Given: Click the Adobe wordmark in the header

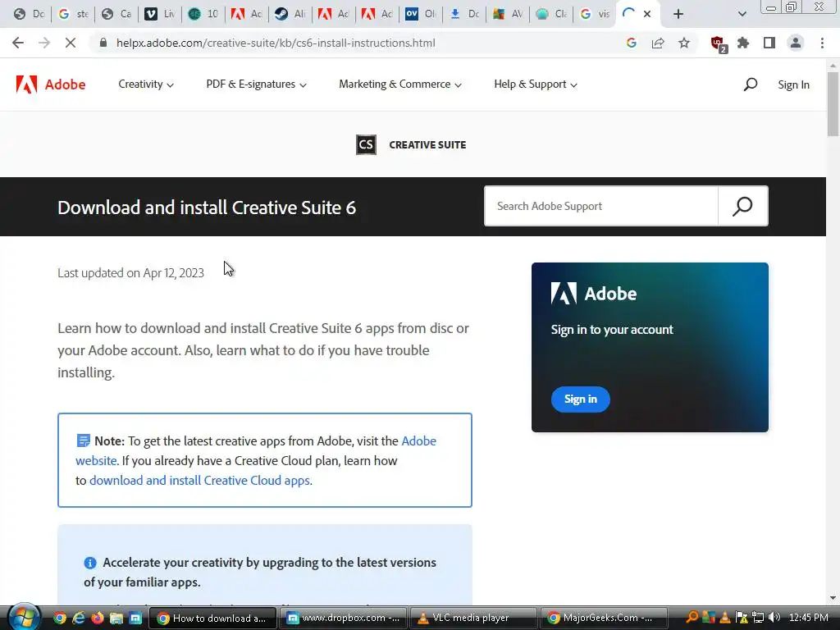Looking at the screenshot, I should pyautogui.click(x=65, y=84).
